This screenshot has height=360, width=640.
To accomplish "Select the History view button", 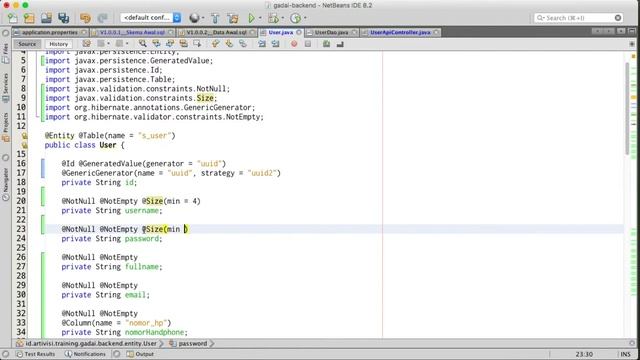I will (x=58, y=44).
